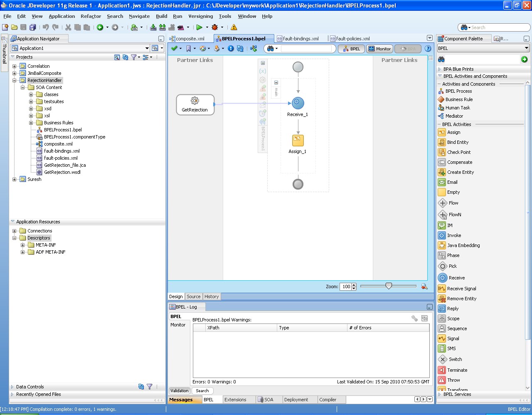Select the Flow activity in the palette
This screenshot has height=415, width=532.
(x=451, y=203)
